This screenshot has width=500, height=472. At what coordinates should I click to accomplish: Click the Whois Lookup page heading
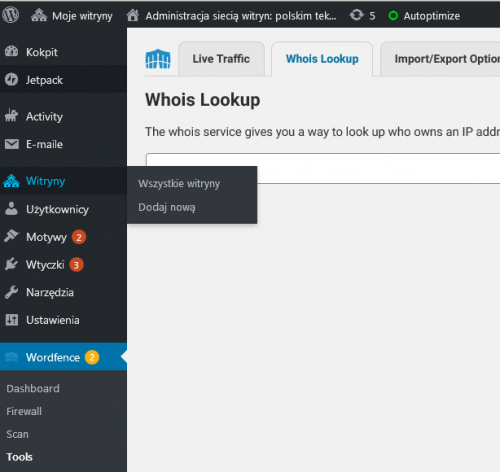coord(203,100)
